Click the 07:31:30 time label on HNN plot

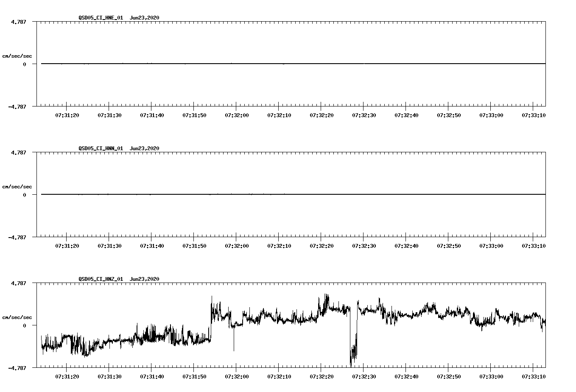(109, 246)
